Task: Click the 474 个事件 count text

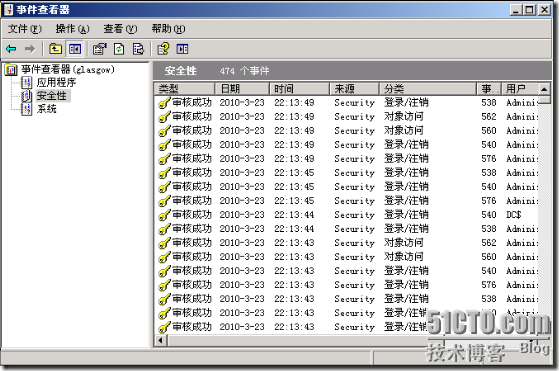Action: click(x=244, y=71)
